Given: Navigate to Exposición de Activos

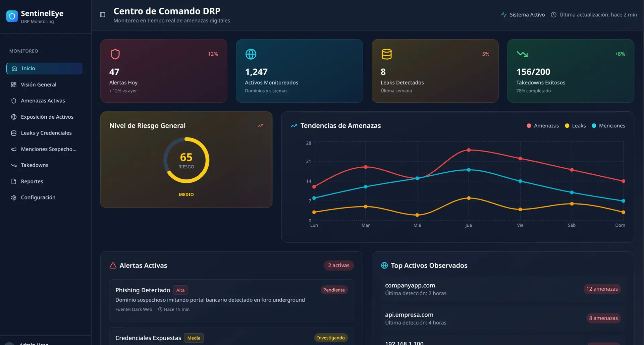Looking at the screenshot, I should coord(44,117).
